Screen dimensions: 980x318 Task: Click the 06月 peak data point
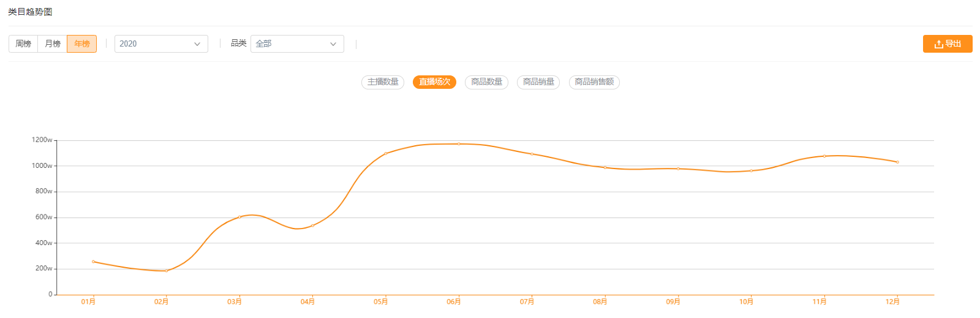pyautogui.click(x=459, y=144)
